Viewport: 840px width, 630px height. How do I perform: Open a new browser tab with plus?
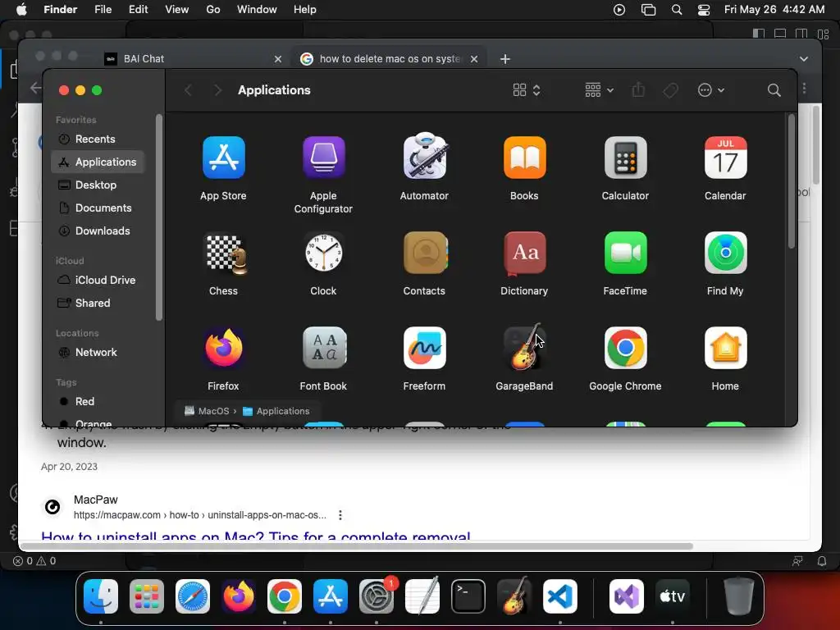point(504,59)
